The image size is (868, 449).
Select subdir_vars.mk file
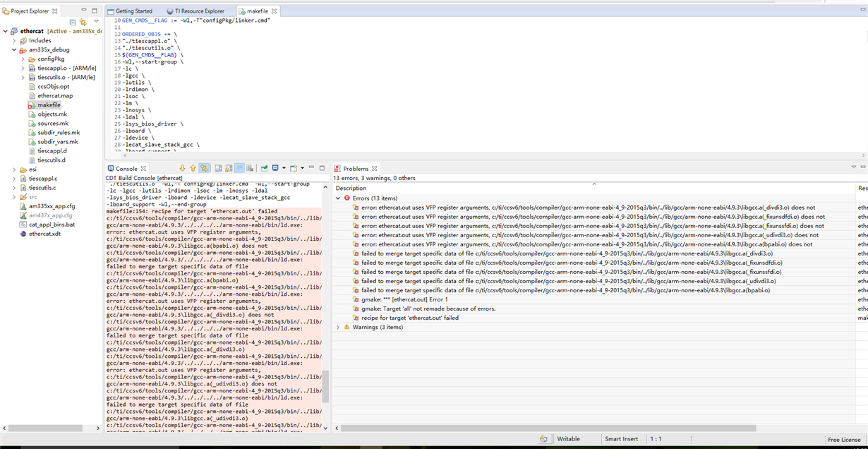click(58, 141)
